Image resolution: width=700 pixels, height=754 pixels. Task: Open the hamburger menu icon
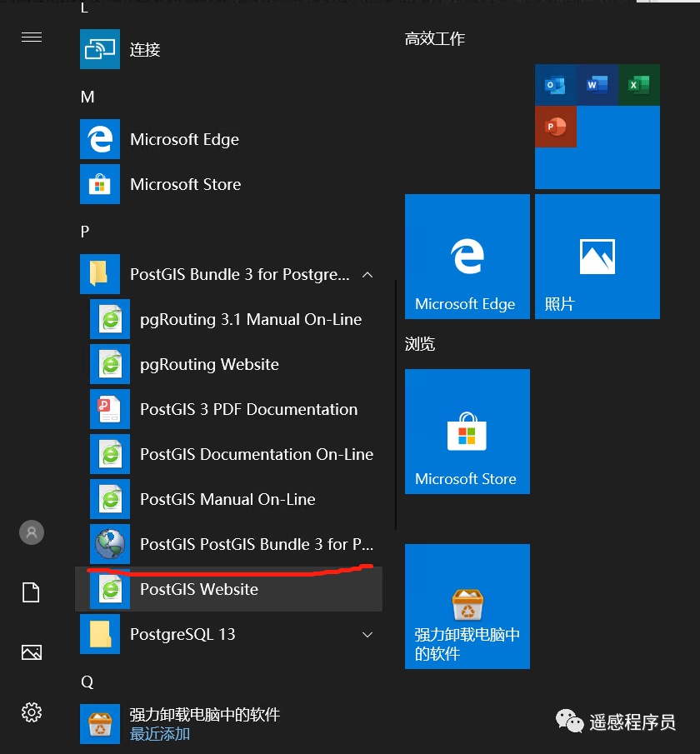[x=32, y=37]
